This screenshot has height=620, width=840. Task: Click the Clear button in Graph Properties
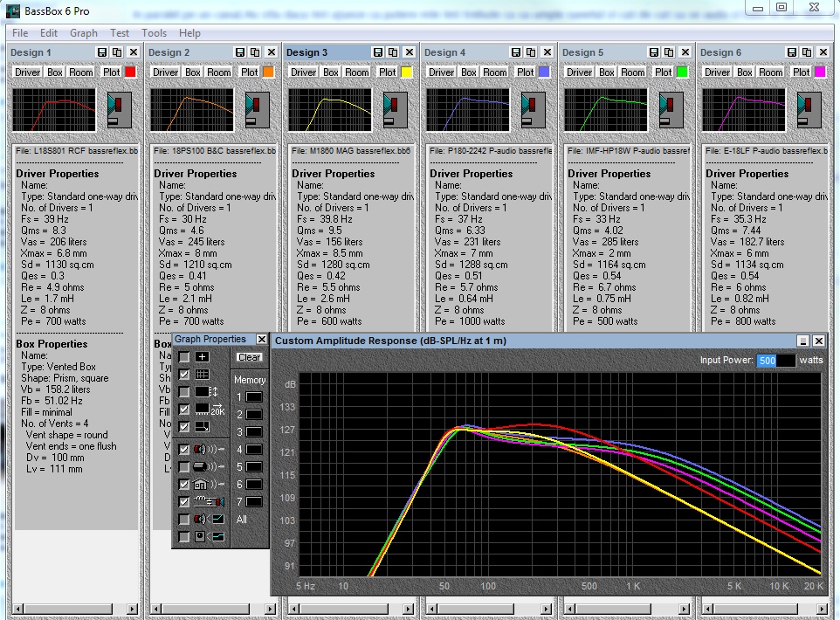249,357
